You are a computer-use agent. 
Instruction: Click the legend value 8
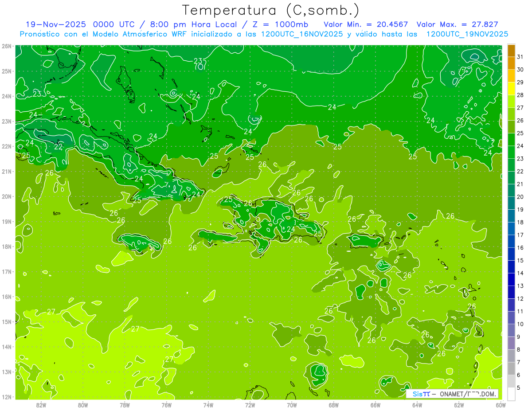pos(519,349)
